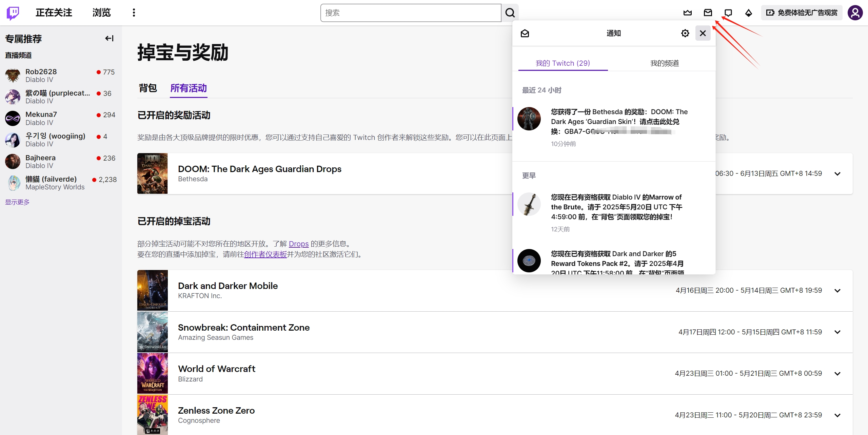The image size is (868, 435).
Task: Click the Twitch logo home icon
Action: [x=13, y=13]
